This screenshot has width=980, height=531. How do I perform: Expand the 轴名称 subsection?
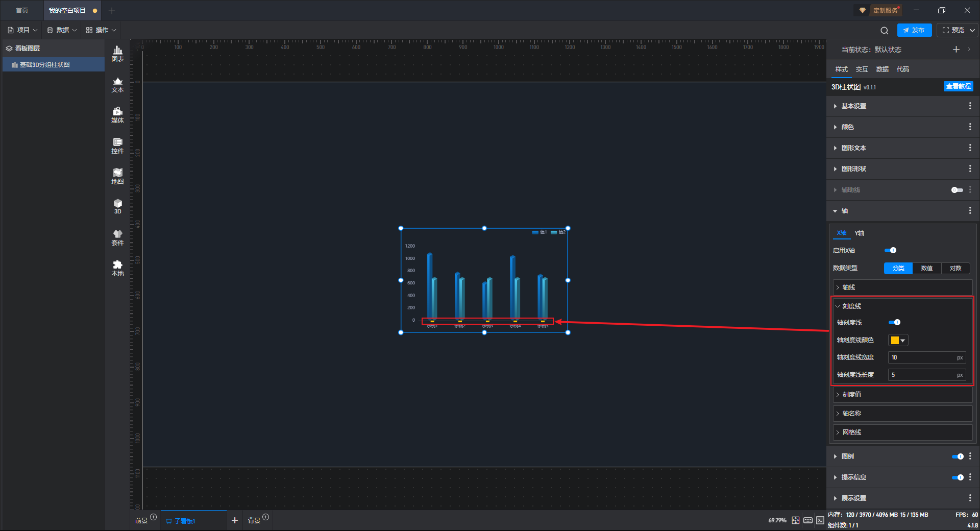(902, 414)
